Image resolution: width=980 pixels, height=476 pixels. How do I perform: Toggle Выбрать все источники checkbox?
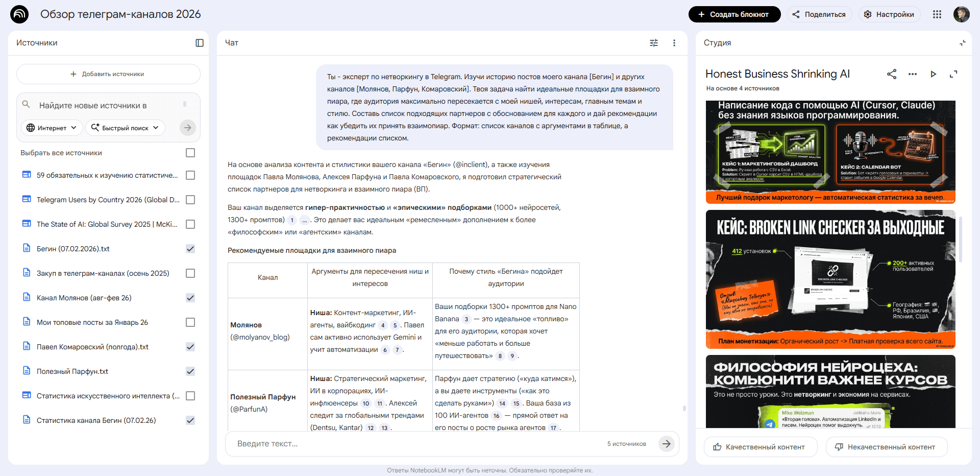coord(190,153)
